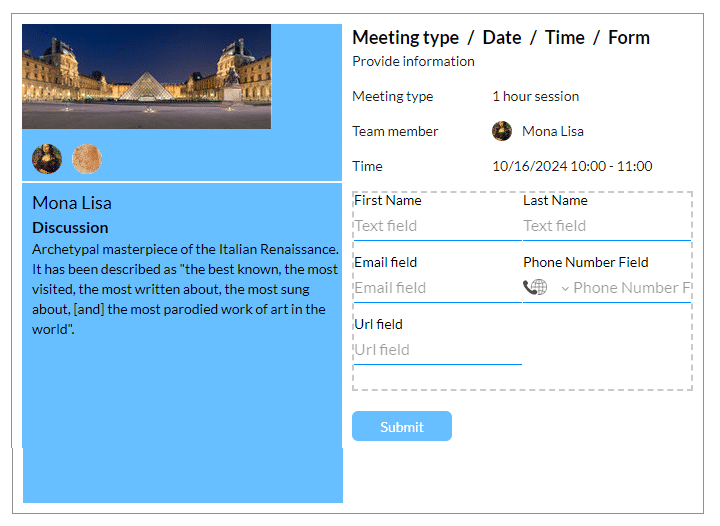Click the Louvre pyramid banner image
The height and width of the screenshot is (526, 720).
pos(146,76)
